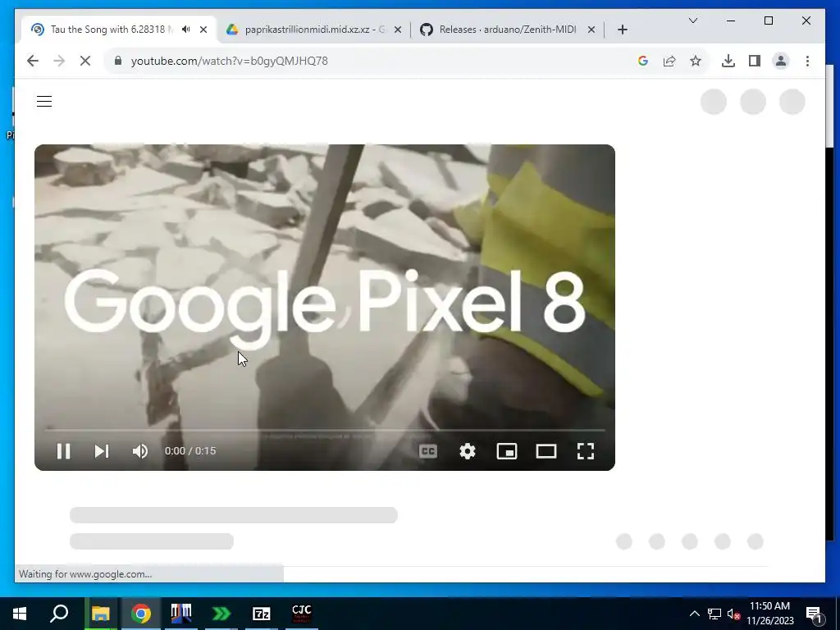This screenshot has height=630, width=840.
Task: Mute the Tau the Song tab audio
Action: (x=185, y=30)
